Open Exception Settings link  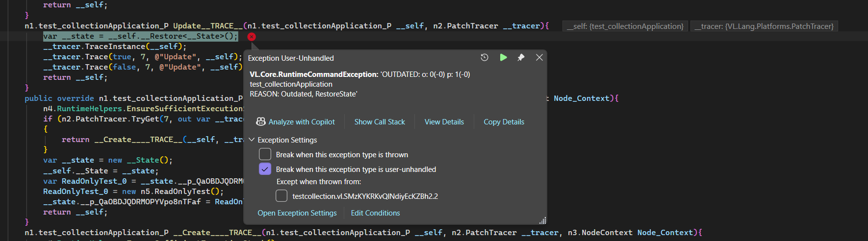click(x=297, y=213)
